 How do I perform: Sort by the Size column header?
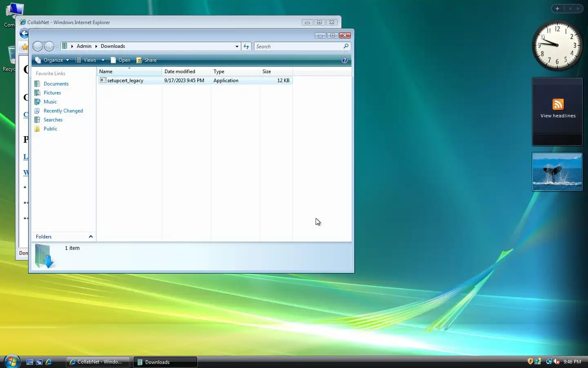pyautogui.click(x=276, y=72)
